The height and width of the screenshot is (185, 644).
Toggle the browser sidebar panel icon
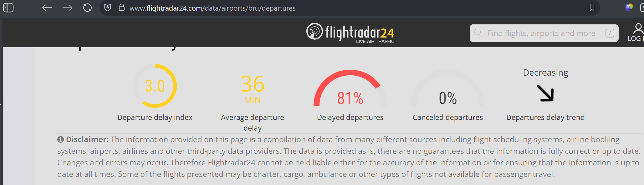8,7
